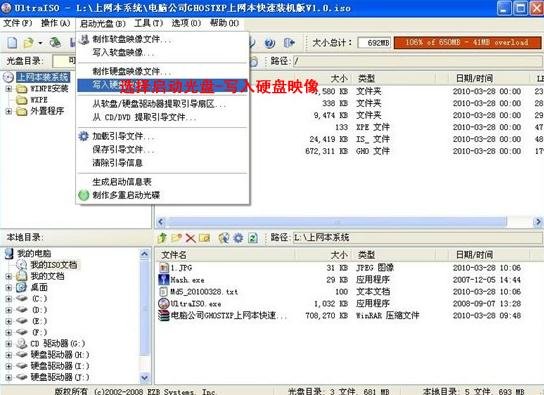Create a new ISO with the New toolbar icon
The image size is (544, 395).
click(x=12, y=43)
